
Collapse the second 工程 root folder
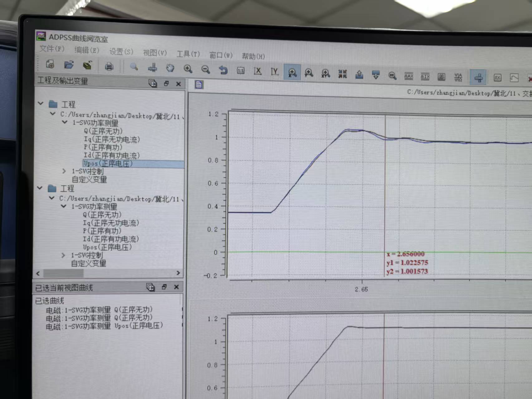[40, 188]
